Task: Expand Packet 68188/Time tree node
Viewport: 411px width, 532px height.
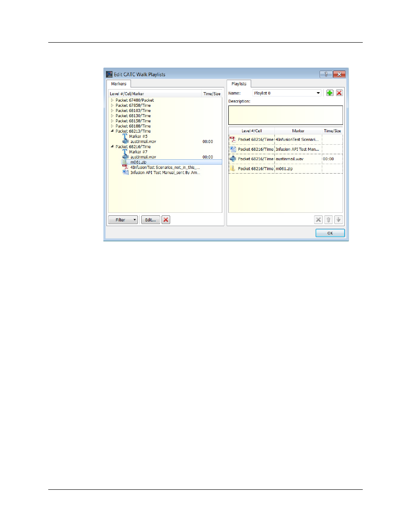Action: (x=112, y=126)
